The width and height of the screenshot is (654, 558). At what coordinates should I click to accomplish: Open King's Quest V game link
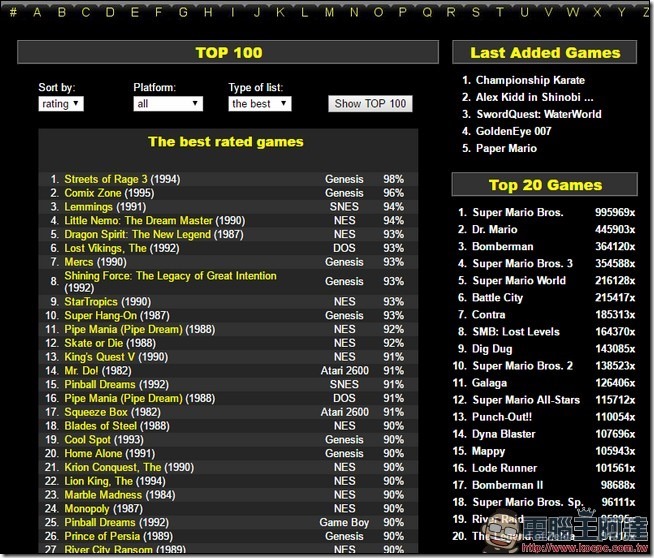pos(99,357)
